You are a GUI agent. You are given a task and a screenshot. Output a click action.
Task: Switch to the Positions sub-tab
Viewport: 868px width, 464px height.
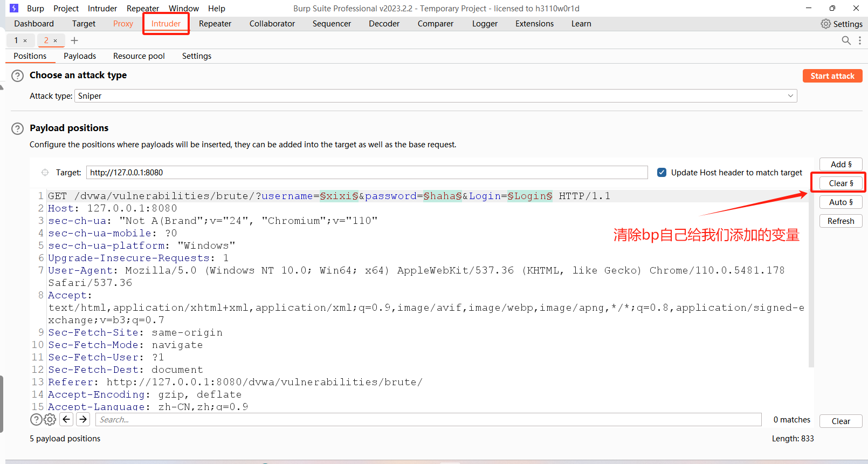(x=30, y=56)
